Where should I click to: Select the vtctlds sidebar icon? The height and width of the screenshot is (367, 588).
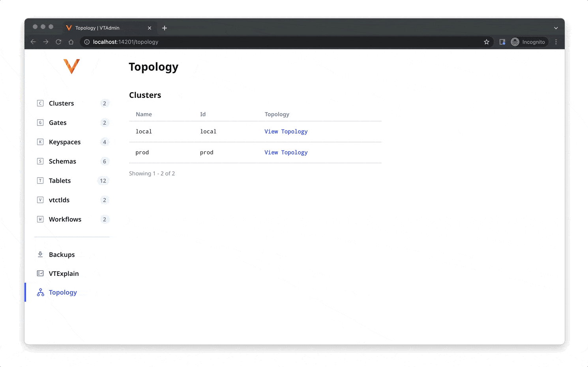(x=40, y=200)
